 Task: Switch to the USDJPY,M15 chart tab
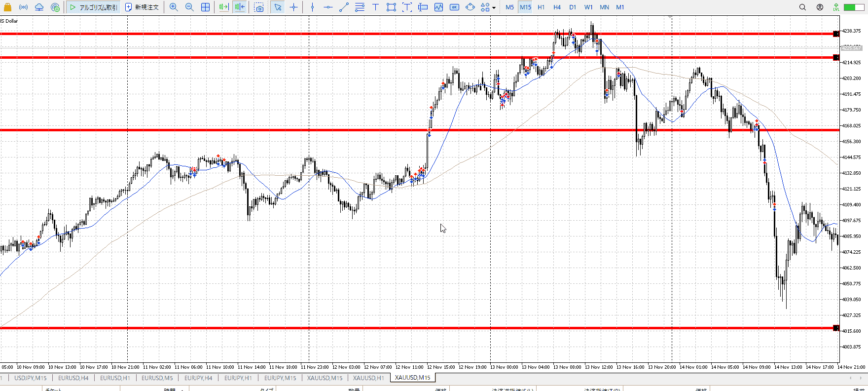click(x=31, y=378)
